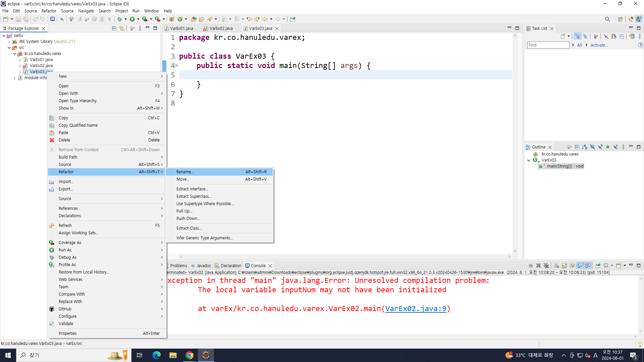Click the Open Type toolbar icon
This screenshot has width=644, height=362.
(x=194, y=19)
